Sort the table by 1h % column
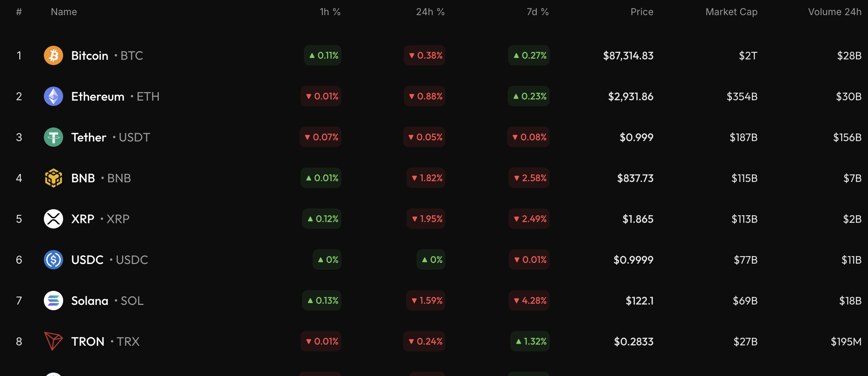Viewport: 868px width, 376px height. click(330, 12)
